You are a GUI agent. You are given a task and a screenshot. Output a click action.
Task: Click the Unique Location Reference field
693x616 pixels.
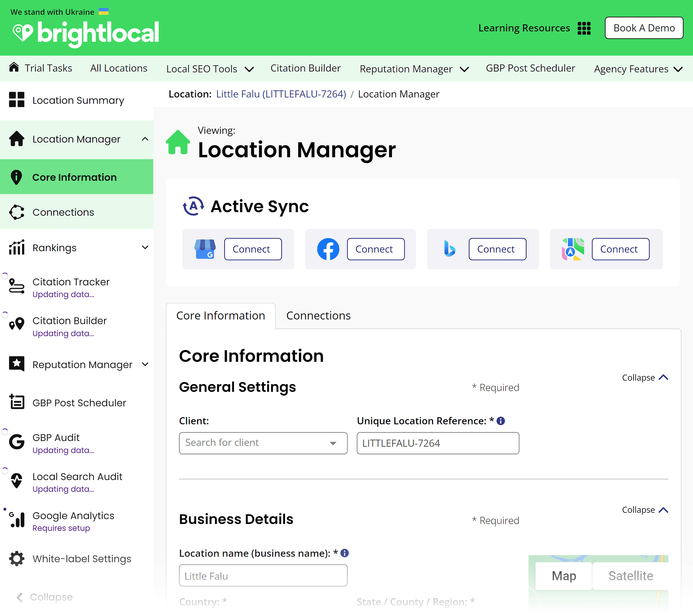(438, 443)
